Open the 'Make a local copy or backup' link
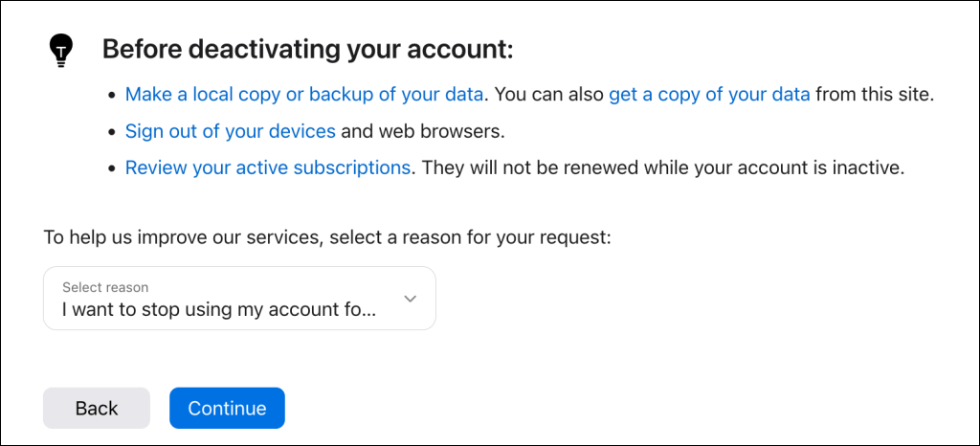 (x=304, y=95)
